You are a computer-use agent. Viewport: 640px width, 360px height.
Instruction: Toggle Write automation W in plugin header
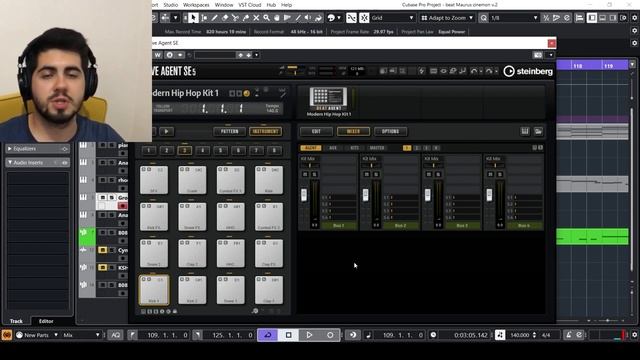pos(158,55)
